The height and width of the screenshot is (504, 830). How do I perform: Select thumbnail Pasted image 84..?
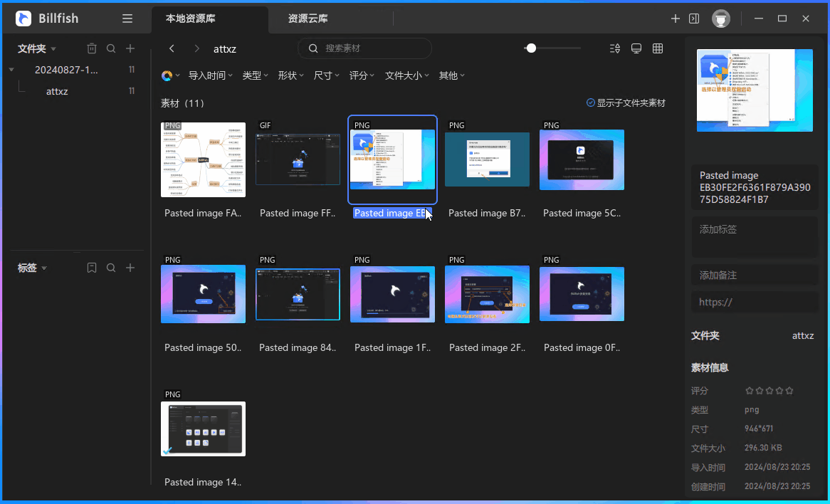click(298, 294)
